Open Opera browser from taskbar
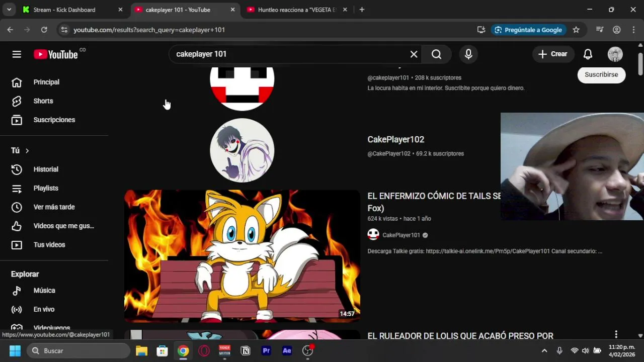644x362 pixels. 204,350
